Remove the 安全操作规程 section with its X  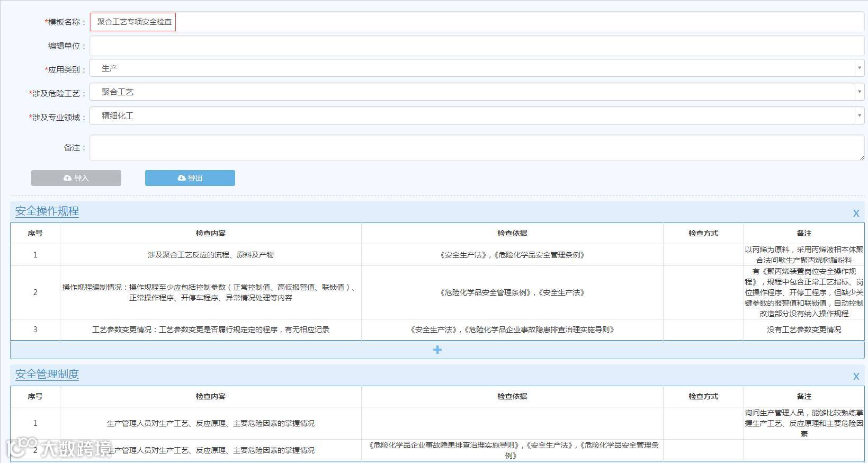pyautogui.click(x=856, y=213)
